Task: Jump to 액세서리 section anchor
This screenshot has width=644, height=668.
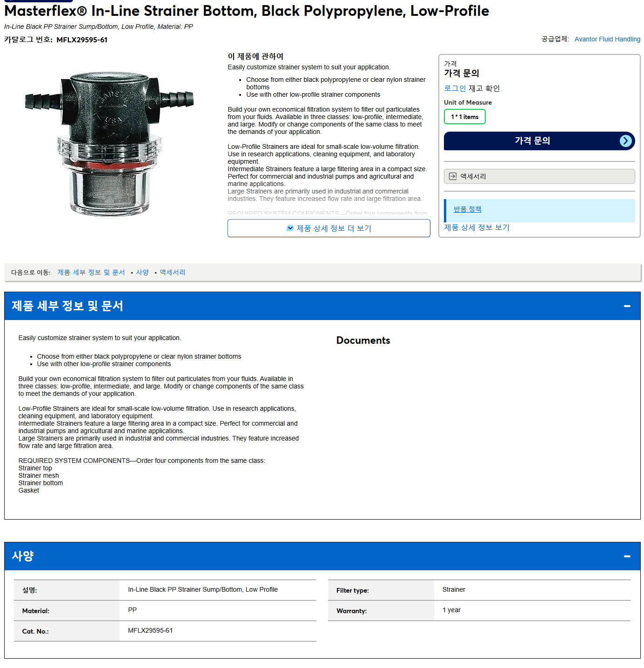Action: (x=173, y=272)
